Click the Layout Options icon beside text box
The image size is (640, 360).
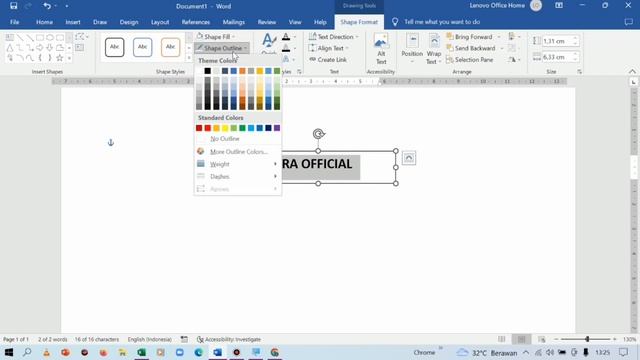[409, 158]
